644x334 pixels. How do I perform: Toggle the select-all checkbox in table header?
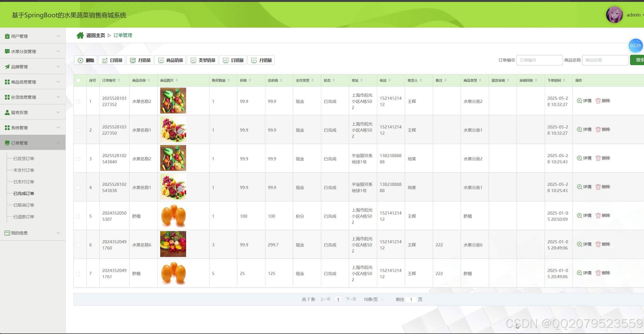coord(78,80)
